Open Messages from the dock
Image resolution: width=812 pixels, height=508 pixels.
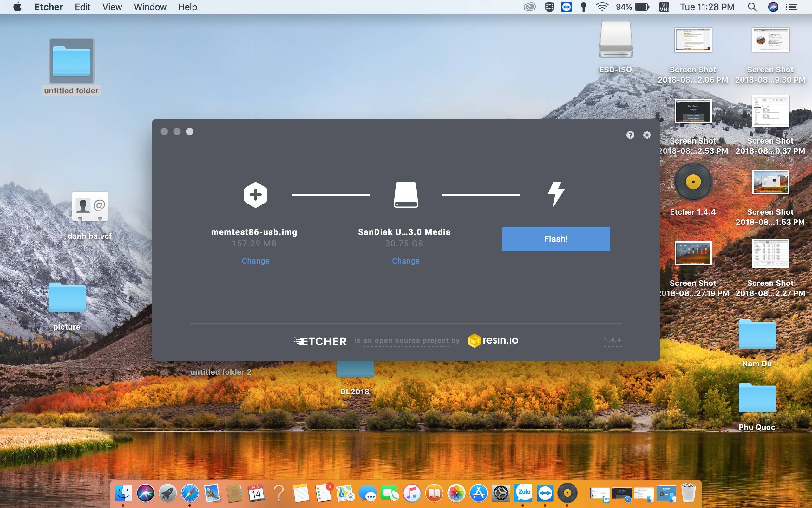pos(367,493)
